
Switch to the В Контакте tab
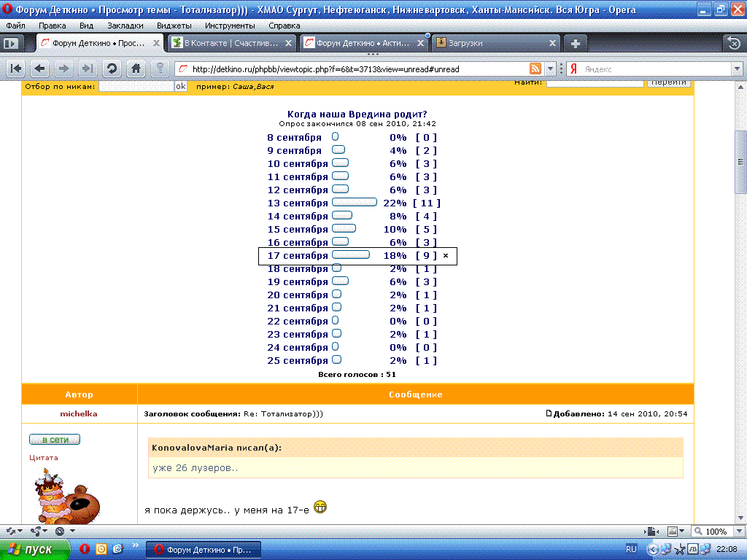[232, 43]
